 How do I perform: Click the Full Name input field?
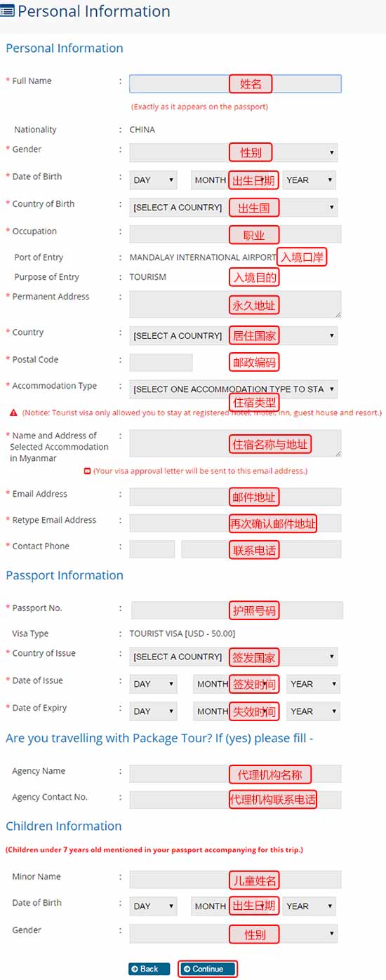[235, 84]
